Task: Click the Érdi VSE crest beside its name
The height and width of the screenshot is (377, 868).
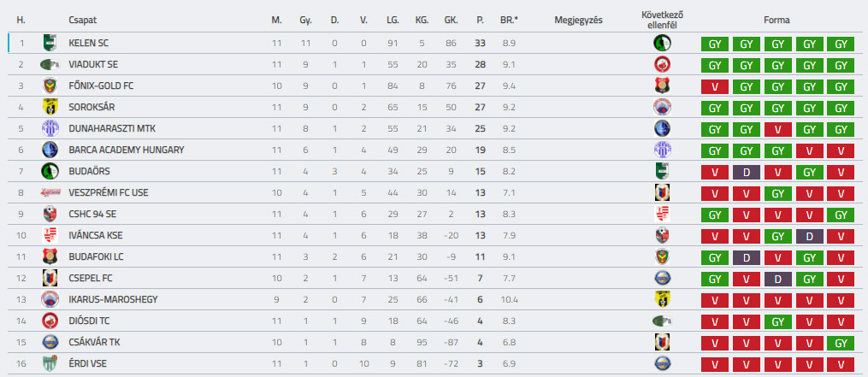Action: (50, 363)
